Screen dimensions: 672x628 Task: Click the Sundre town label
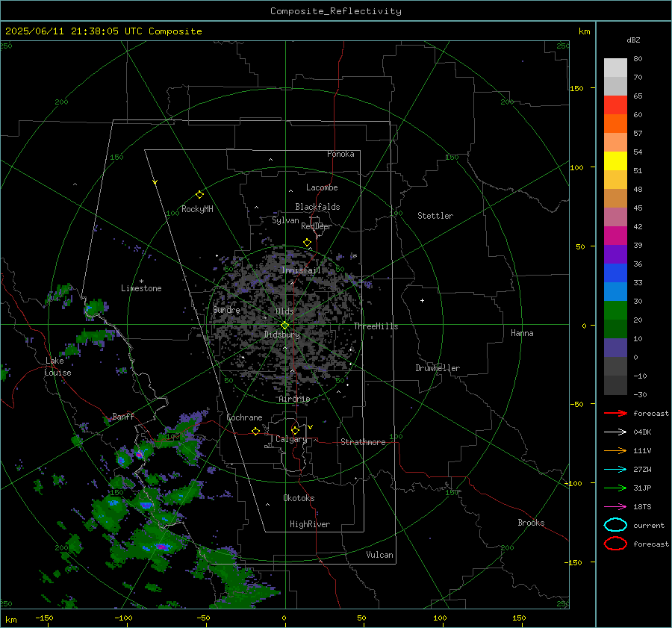(x=226, y=310)
